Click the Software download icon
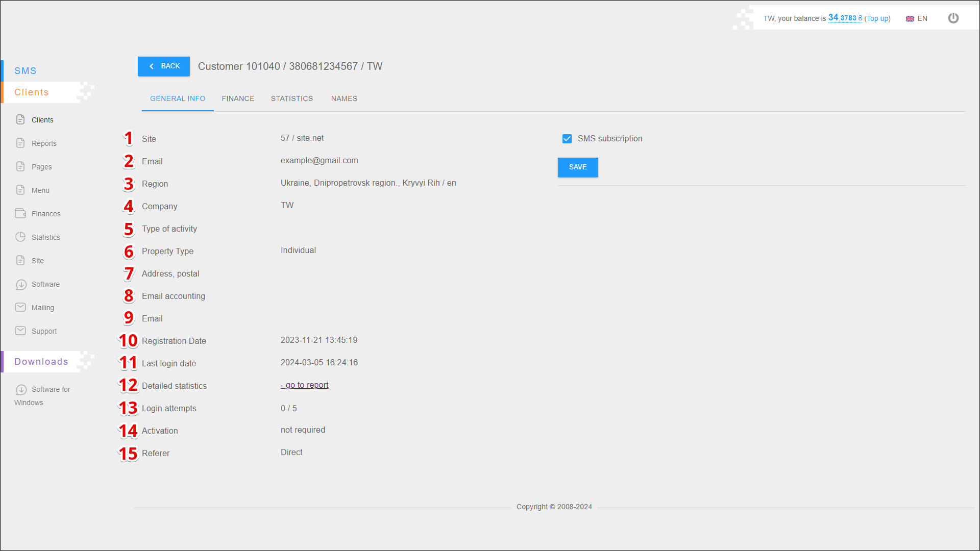The height and width of the screenshot is (551, 980). [21, 284]
